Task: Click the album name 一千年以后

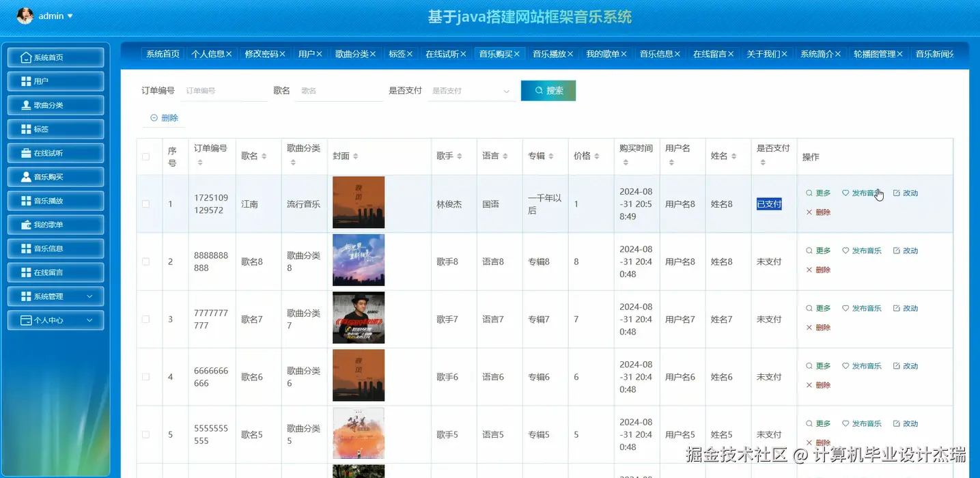Action: pos(544,204)
